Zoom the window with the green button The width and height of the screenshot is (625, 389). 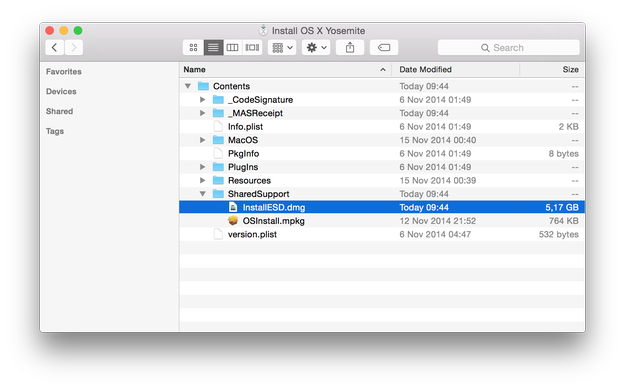tap(78, 30)
